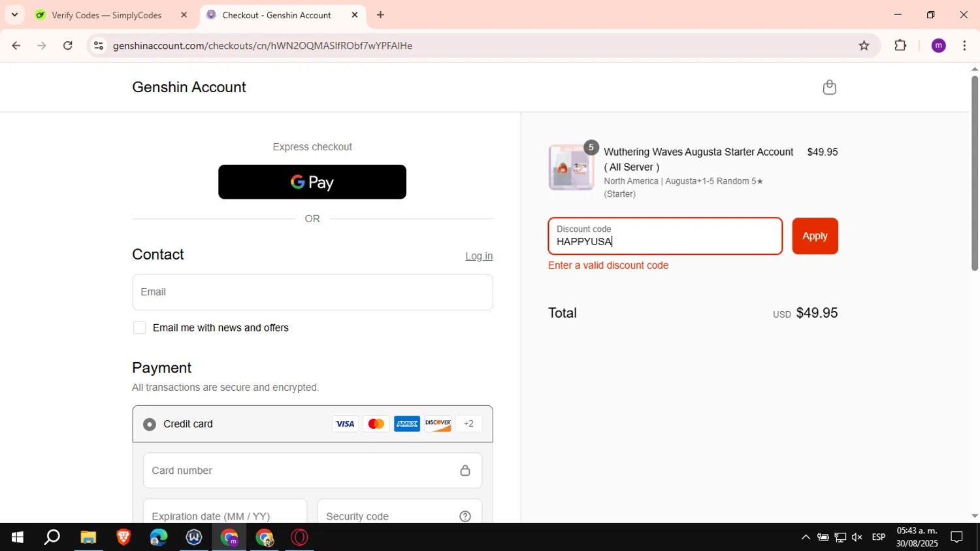Open the shopping bag cart icon

point(829,87)
